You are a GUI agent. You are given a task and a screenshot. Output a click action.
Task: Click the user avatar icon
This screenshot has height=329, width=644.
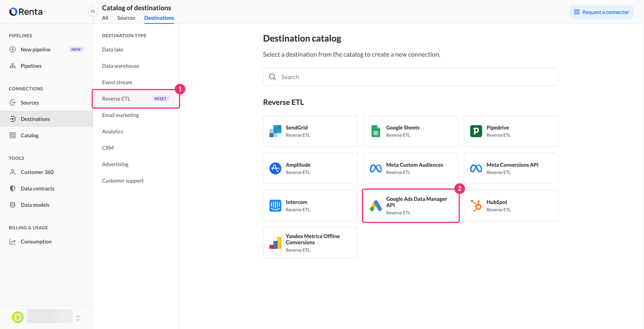tap(18, 317)
